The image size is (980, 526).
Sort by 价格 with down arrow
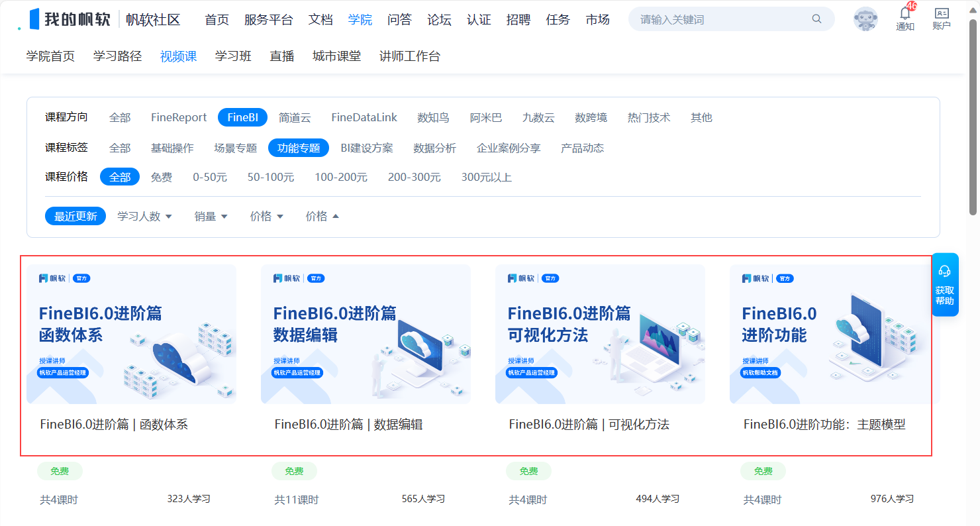(x=266, y=216)
